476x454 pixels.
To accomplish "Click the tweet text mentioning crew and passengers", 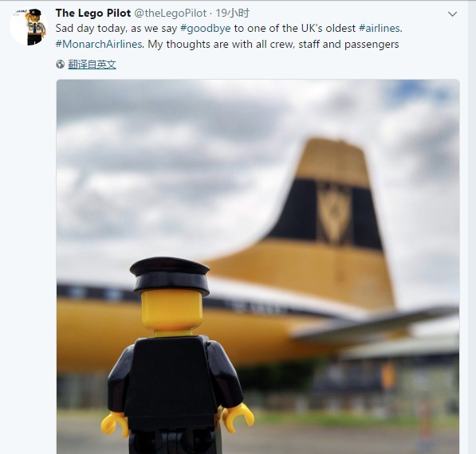I will point(273,45).
